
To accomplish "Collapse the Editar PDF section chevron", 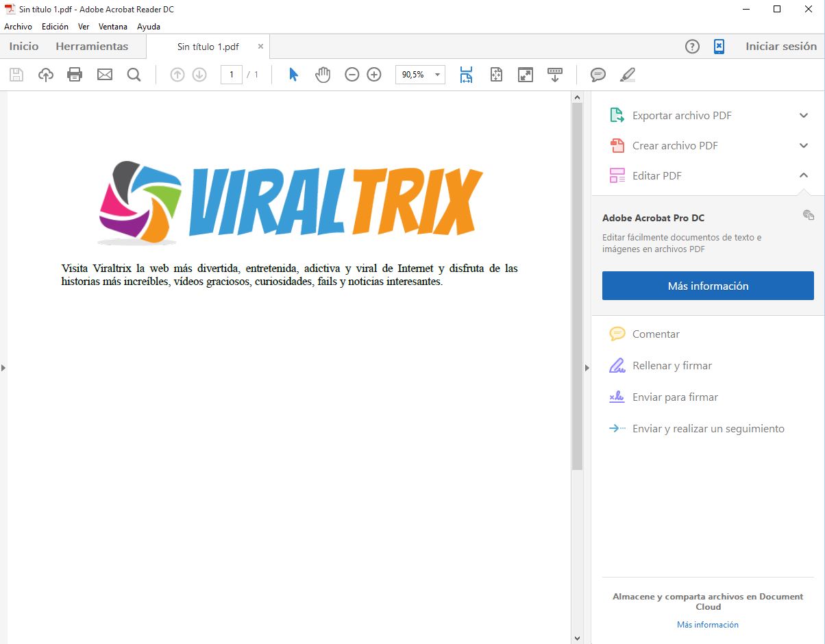I will [x=804, y=175].
